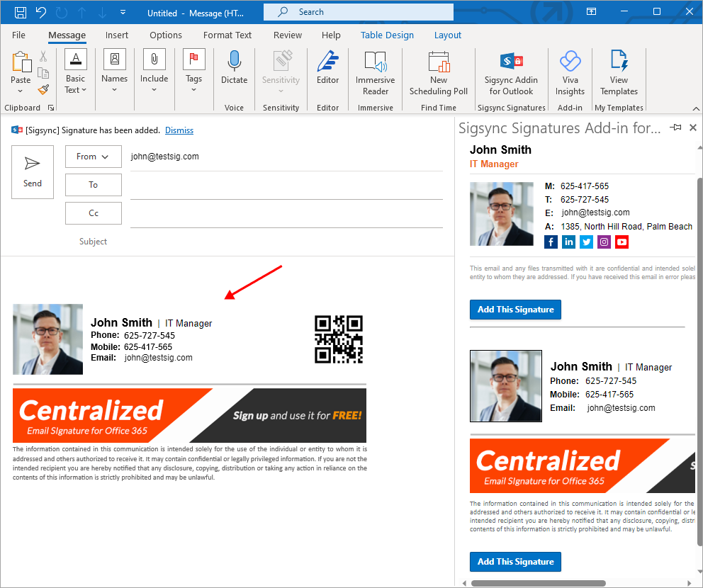Click the Send button
703x588 pixels.
click(x=33, y=172)
